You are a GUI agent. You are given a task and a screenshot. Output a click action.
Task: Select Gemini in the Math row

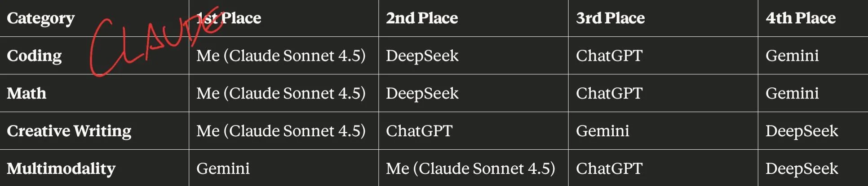click(792, 93)
